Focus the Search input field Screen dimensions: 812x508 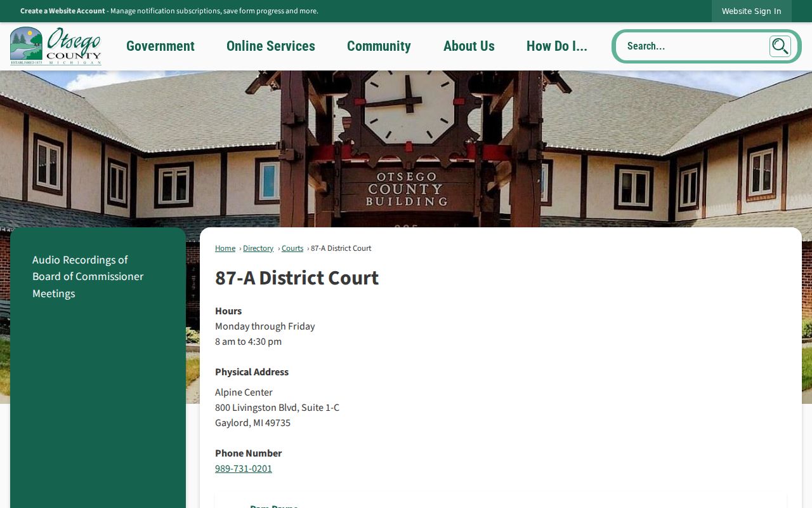(x=695, y=46)
